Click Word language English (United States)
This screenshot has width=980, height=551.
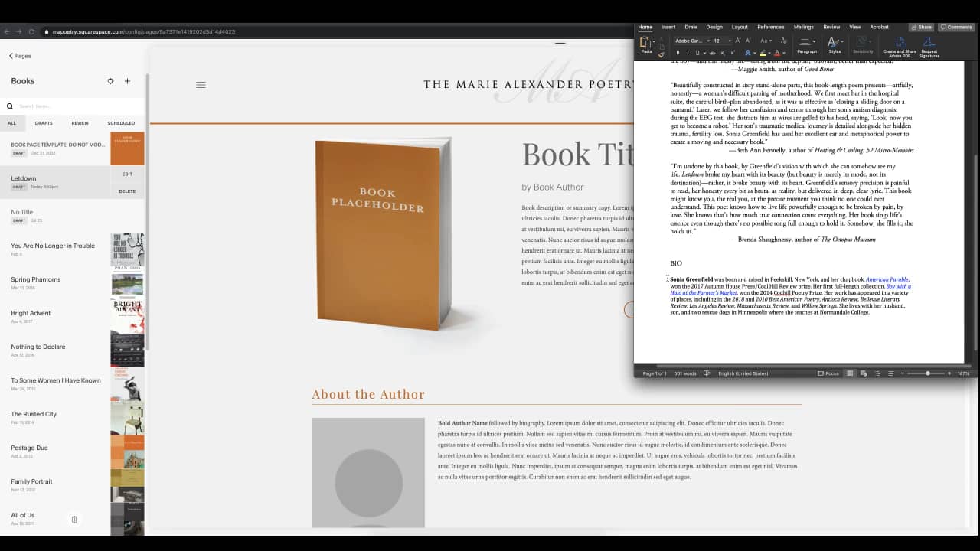743,373
